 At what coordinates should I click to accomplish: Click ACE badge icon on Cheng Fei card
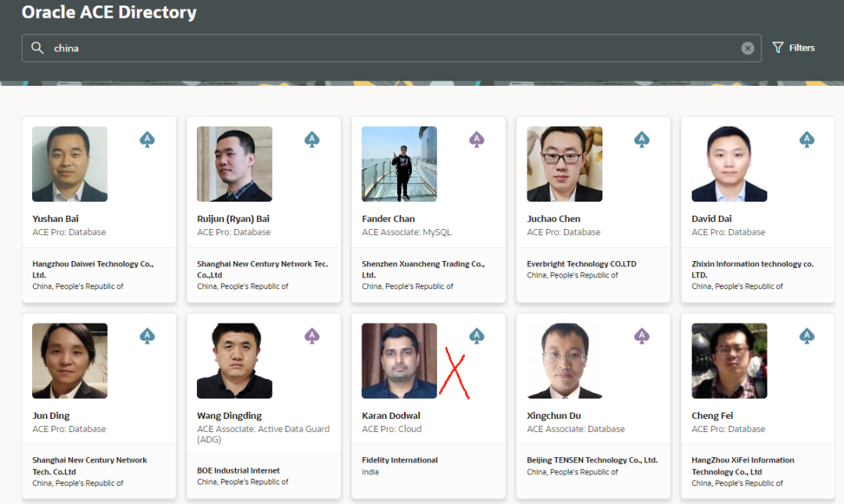pyautogui.click(x=806, y=336)
